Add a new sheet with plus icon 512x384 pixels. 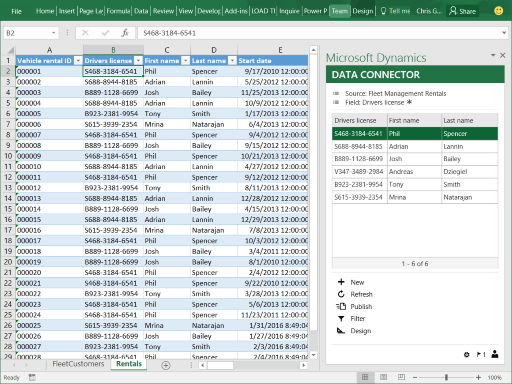166,365
